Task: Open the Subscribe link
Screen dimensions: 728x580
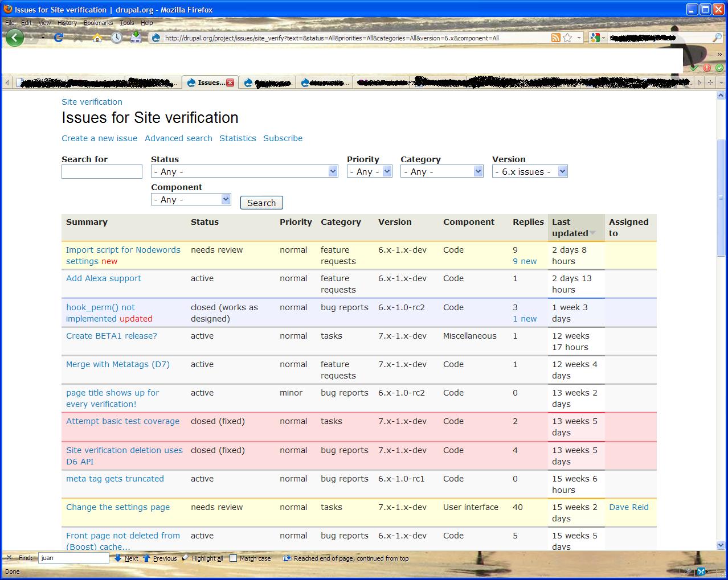Action: click(283, 138)
